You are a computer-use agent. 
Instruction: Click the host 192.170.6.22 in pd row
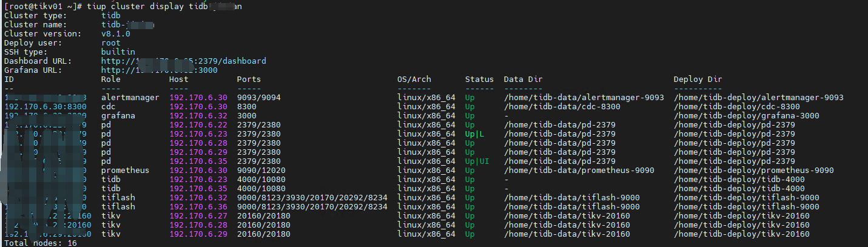click(x=198, y=125)
